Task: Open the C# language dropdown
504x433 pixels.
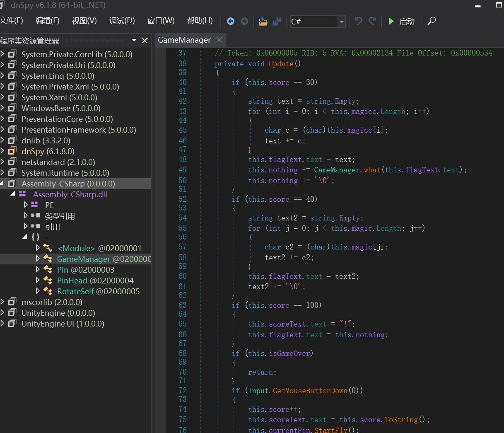Action: click(x=341, y=22)
